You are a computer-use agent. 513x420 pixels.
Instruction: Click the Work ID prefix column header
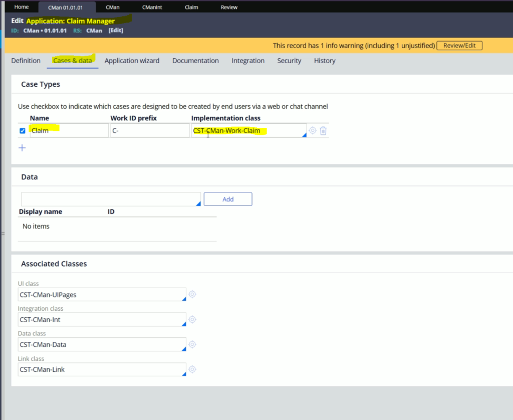click(133, 118)
